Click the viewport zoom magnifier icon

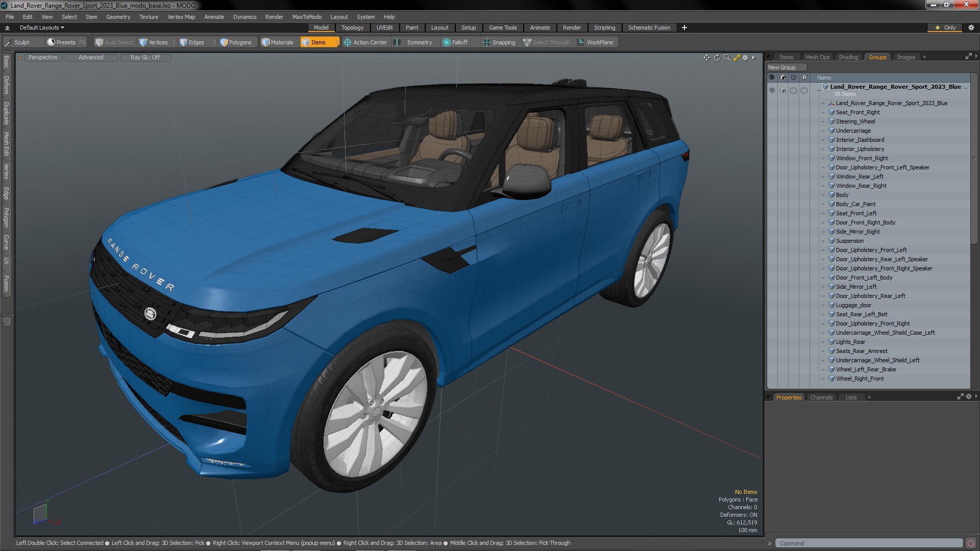point(727,58)
